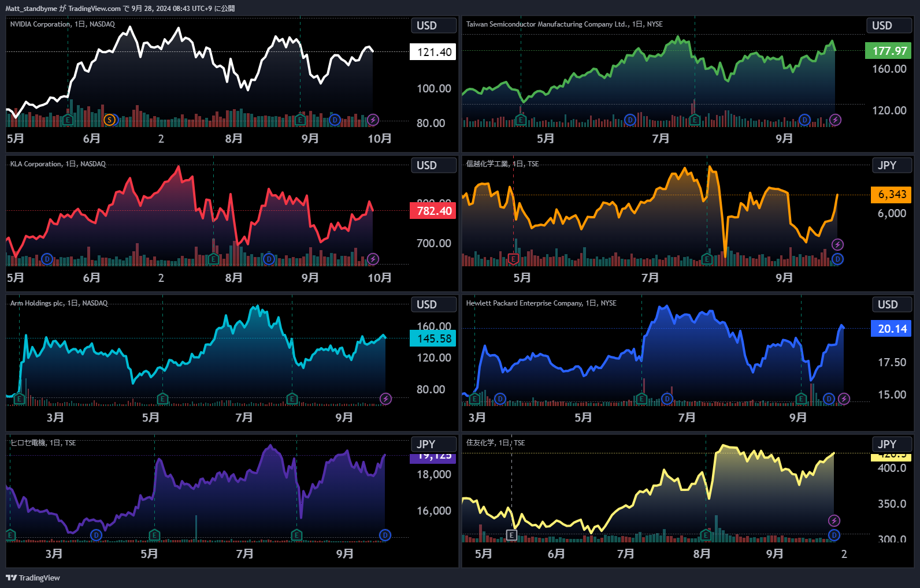Click the Hewlett Packard Enterprise Company title
The image size is (920, 588).
(541, 303)
